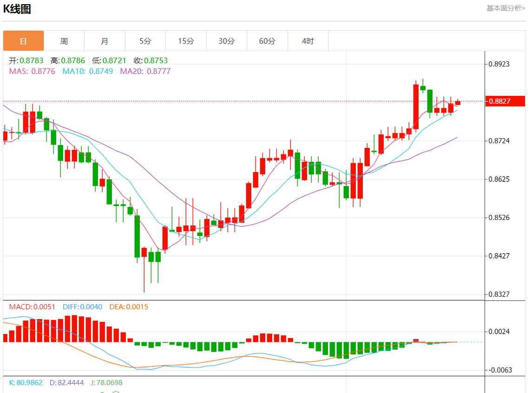Viewport: 532px width, 393px height.
Task: Click the 0.8923 price axis label
Action: point(500,64)
